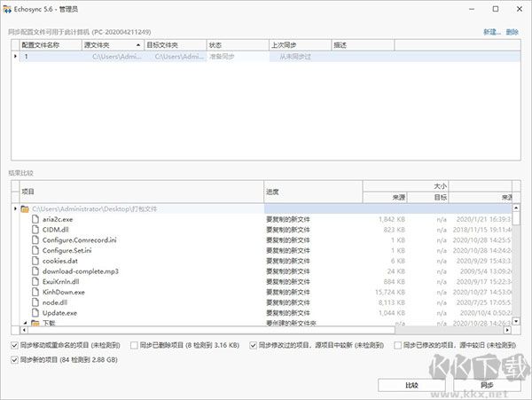
Task: Click the node.dll file icon
Action: (x=35, y=302)
